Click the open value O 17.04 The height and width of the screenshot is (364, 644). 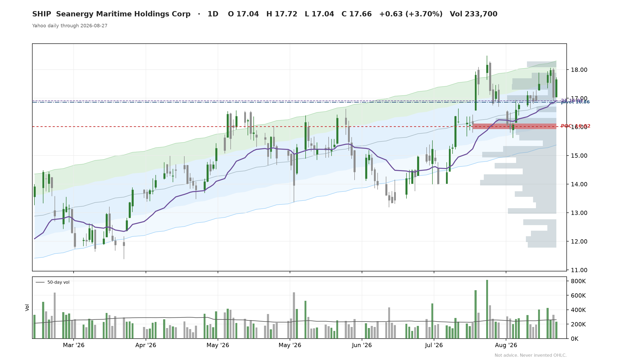pyautogui.click(x=243, y=14)
